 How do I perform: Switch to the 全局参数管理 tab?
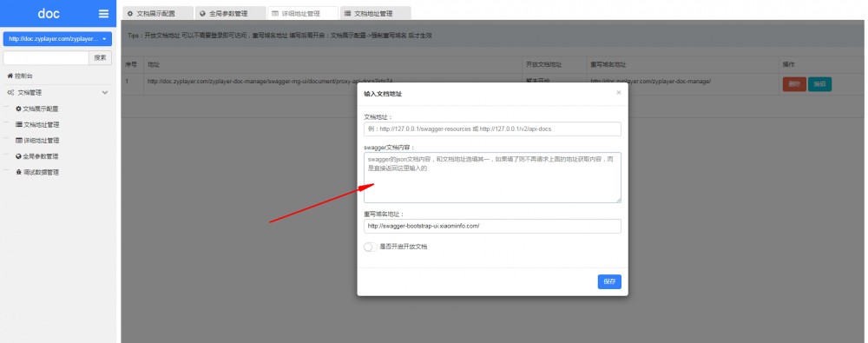[x=230, y=13]
